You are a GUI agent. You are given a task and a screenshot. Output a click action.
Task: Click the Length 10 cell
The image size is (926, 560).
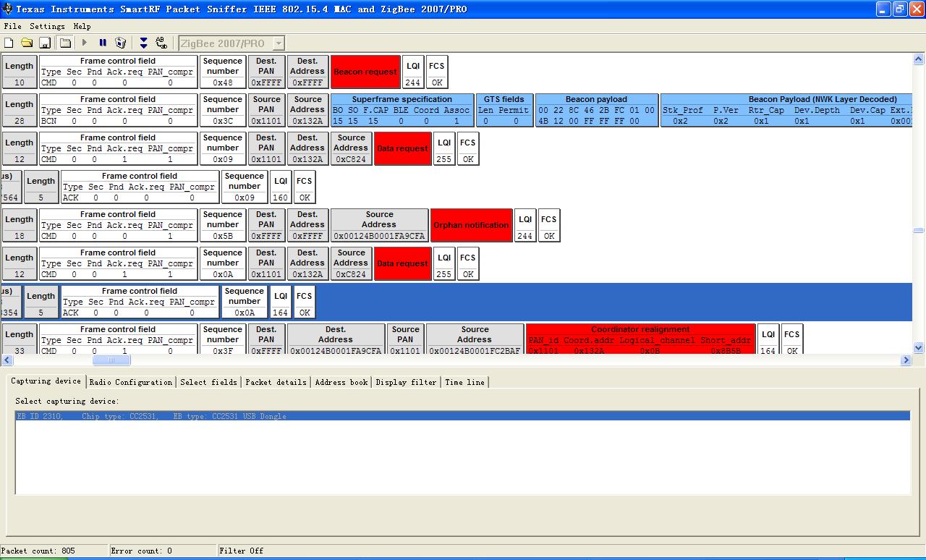pos(20,72)
